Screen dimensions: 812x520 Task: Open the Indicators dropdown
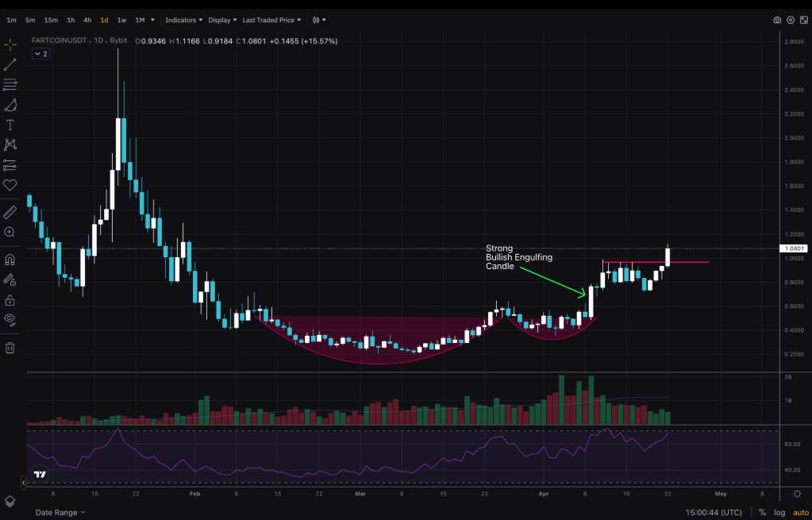[x=183, y=20]
